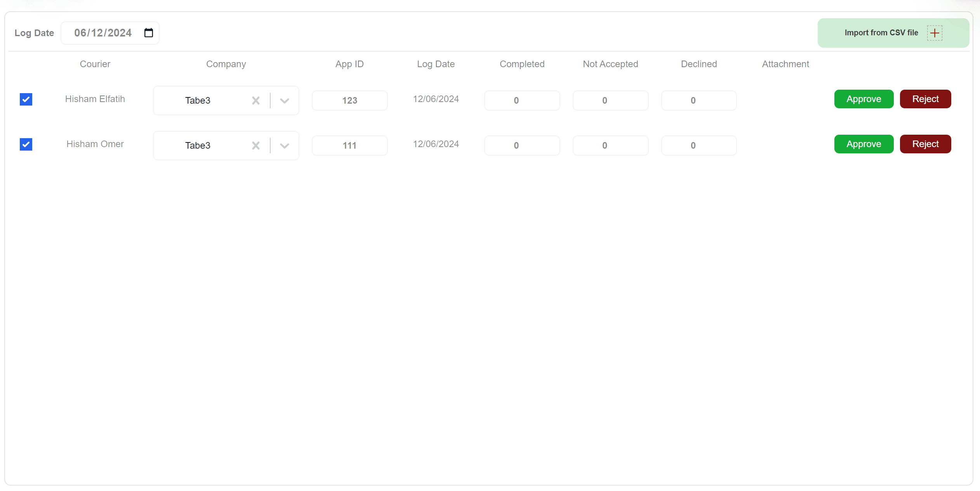Disable selection on Hisham Elfatih entry
This screenshot has width=980, height=491.
[26, 99]
